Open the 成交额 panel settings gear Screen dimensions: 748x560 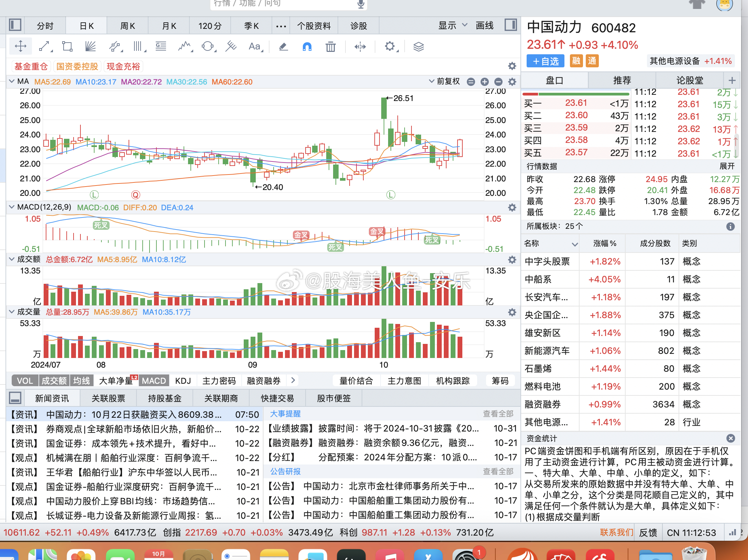click(512, 260)
